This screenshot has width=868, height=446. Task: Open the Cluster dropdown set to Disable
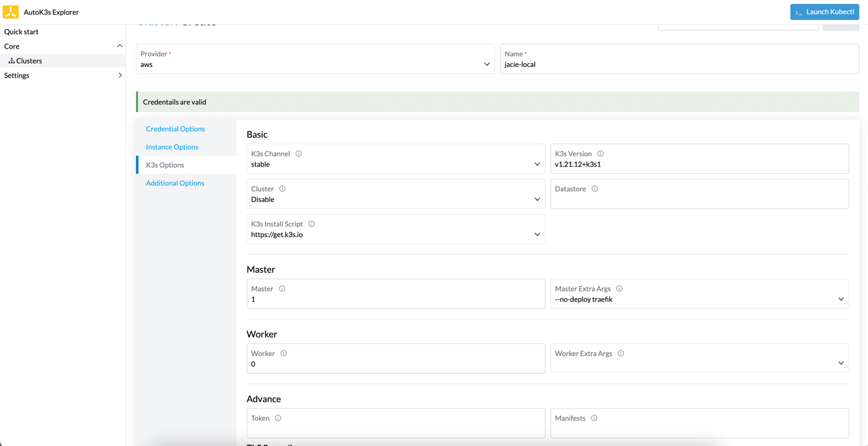pyautogui.click(x=396, y=194)
